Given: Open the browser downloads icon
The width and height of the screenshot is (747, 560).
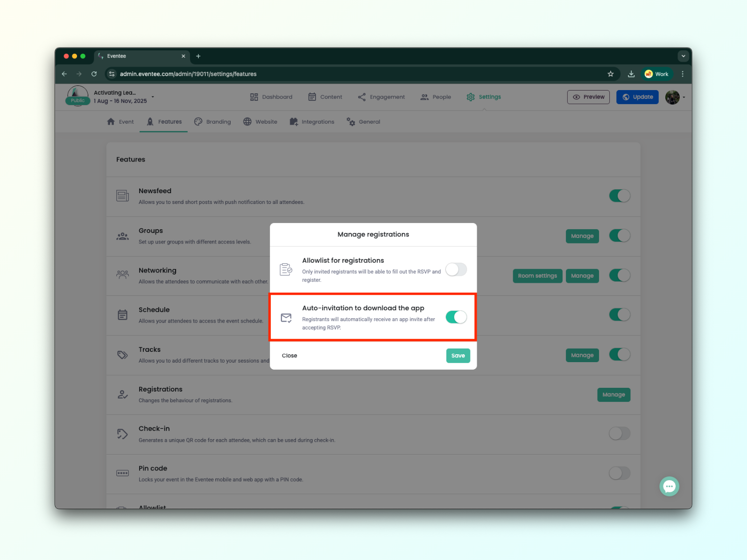Looking at the screenshot, I should click(x=631, y=74).
